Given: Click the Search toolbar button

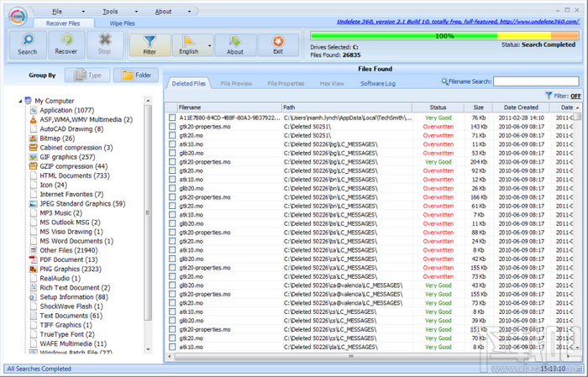Looking at the screenshot, I should (x=27, y=45).
